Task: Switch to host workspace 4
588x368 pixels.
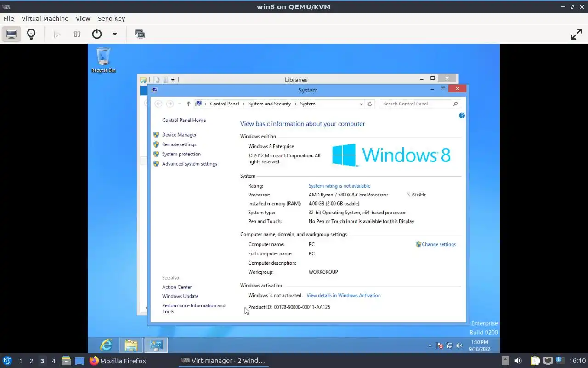Action: pyautogui.click(x=53, y=361)
